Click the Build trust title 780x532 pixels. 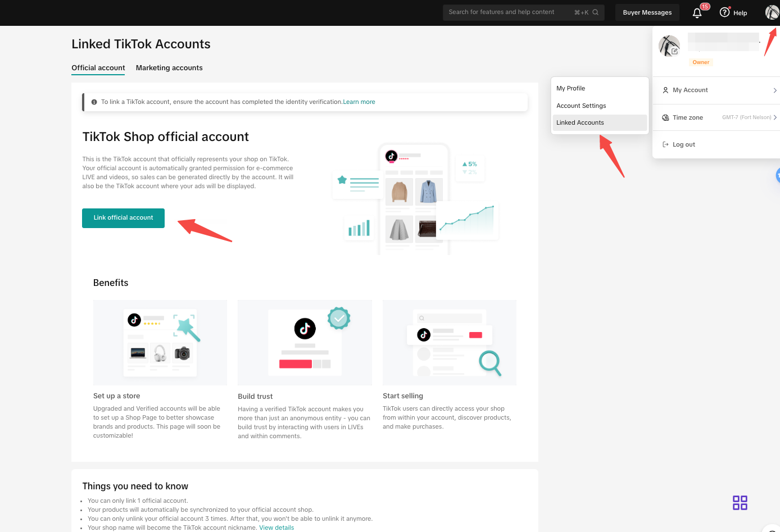tap(255, 397)
